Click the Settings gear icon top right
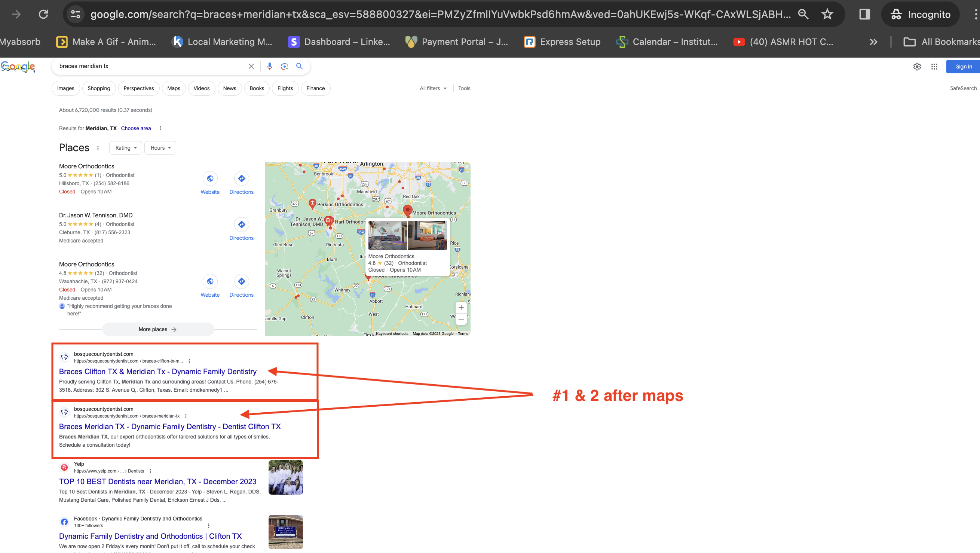This screenshot has width=980, height=553. point(917,66)
